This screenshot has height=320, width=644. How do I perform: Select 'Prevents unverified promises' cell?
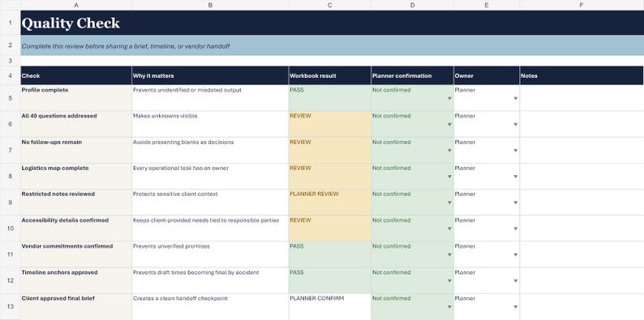tap(210, 254)
